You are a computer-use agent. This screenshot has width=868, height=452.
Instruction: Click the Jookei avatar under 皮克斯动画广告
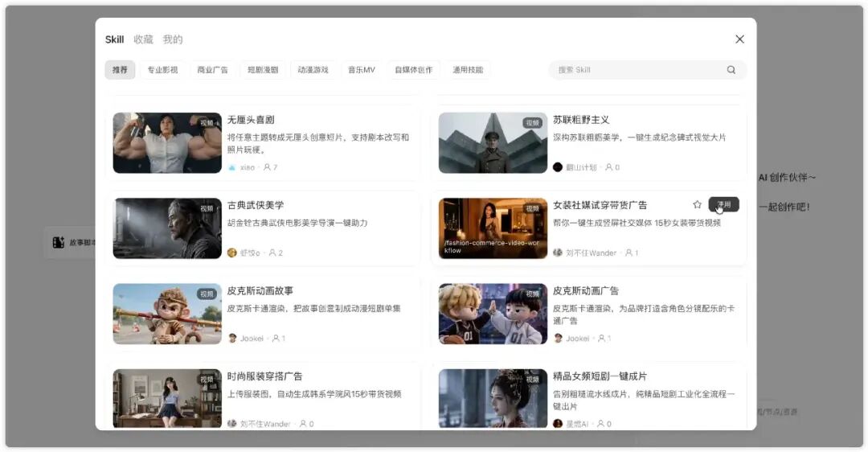558,338
